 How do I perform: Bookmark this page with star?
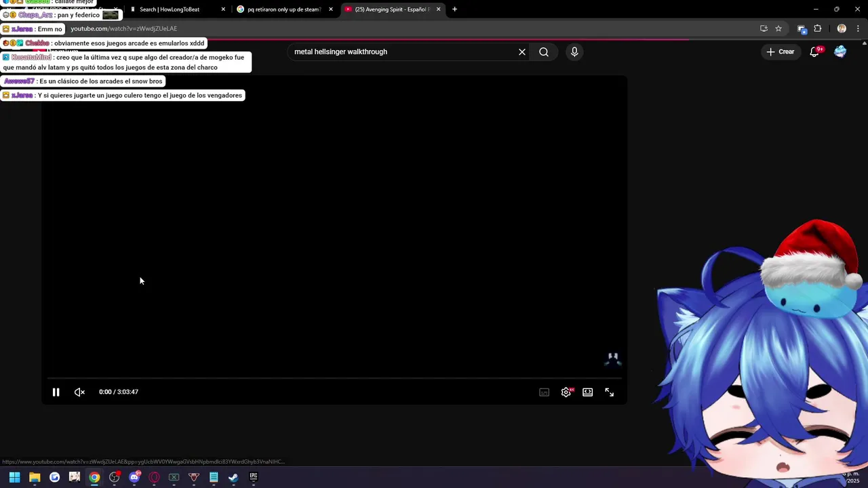pyautogui.click(x=778, y=28)
